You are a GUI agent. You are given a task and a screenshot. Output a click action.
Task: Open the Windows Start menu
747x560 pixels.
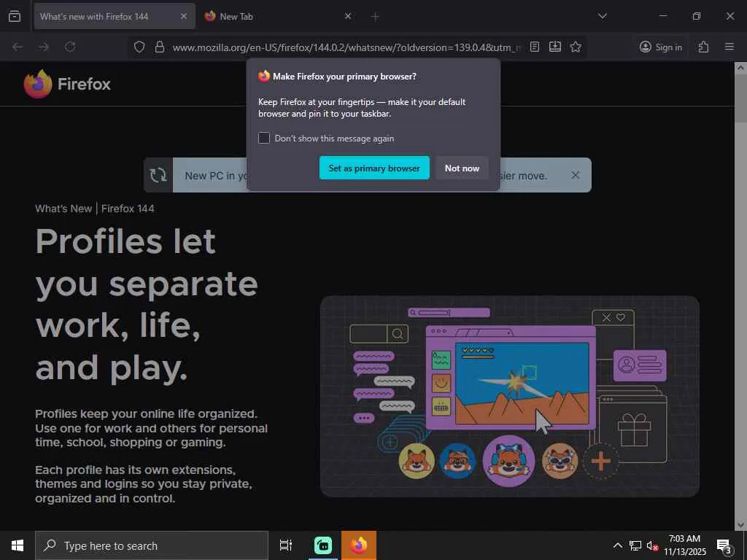pyautogui.click(x=18, y=545)
